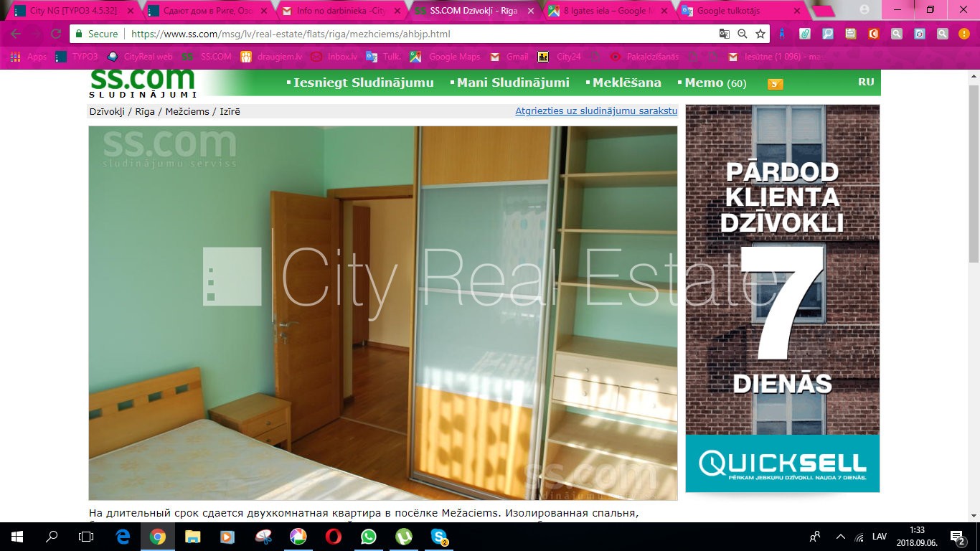Switch site language to RU
The width and height of the screenshot is (980, 551).
point(866,82)
